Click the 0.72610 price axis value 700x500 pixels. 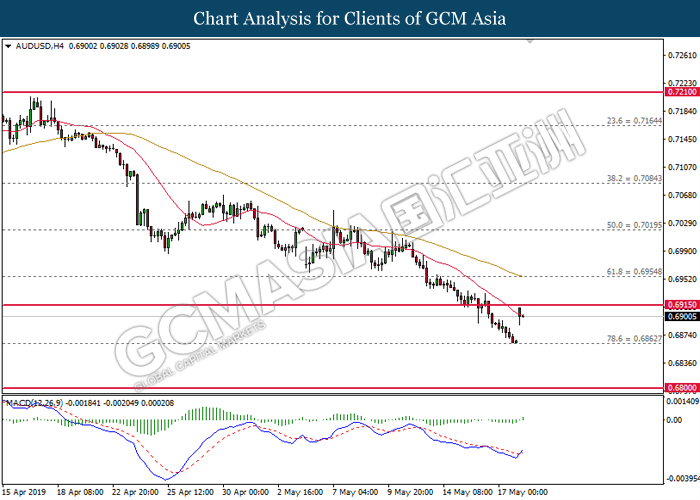click(682, 55)
